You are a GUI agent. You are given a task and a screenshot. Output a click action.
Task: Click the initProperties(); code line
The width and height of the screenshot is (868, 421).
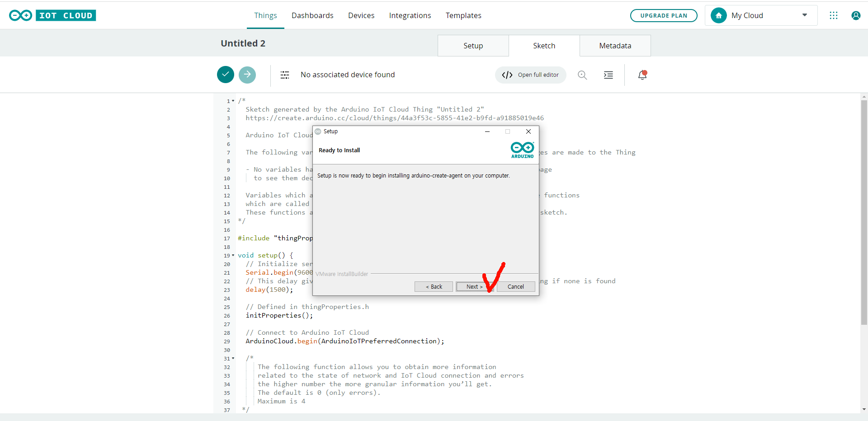click(279, 315)
